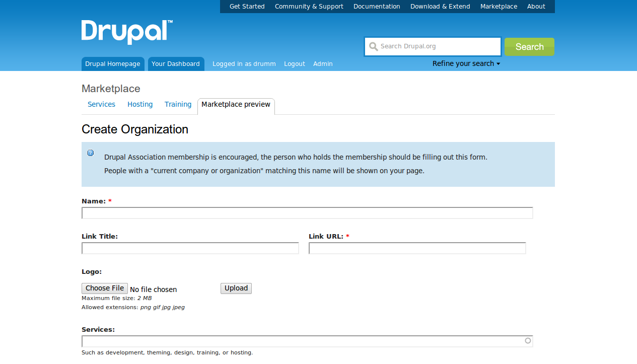Go to Drupal Homepage tab
637x364 pixels.
click(113, 64)
